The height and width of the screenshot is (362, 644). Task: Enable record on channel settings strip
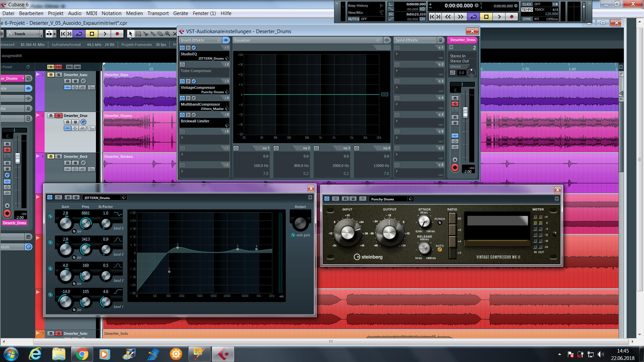(455, 167)
